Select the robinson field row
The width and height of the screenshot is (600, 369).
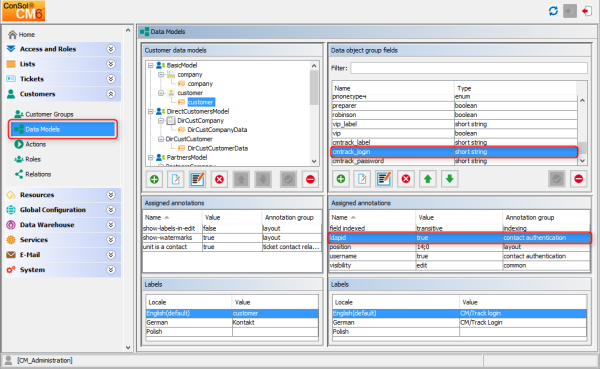click(x=454, y=115)
